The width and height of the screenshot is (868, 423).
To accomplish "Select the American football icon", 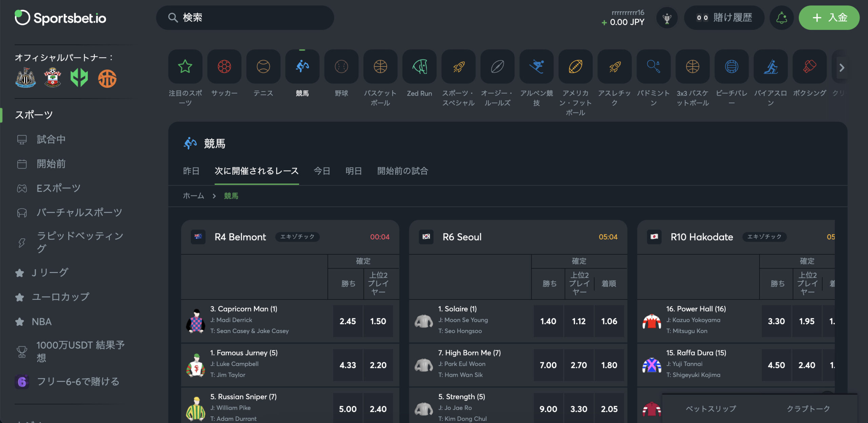I will point(575,66).
